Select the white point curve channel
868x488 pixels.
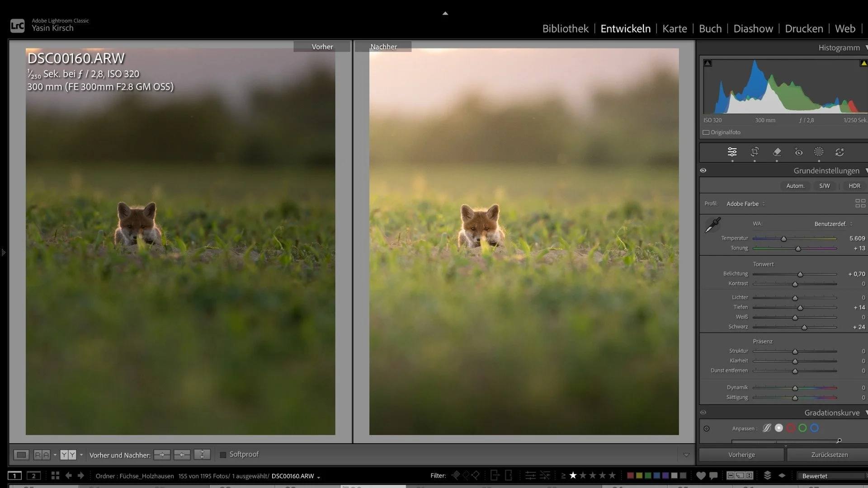click(779, 428)
